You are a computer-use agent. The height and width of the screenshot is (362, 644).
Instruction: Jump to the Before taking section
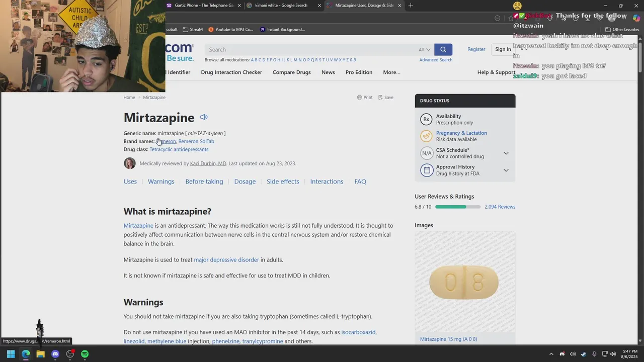[204, 182]
